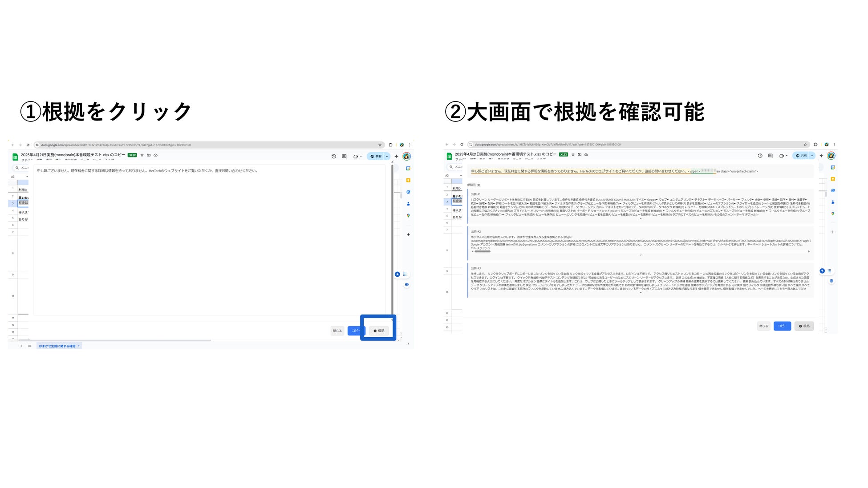Screen dimensions: 868x488
Task: Expand 出典 #1 with its chevron
Action: [x=641, y=218]
